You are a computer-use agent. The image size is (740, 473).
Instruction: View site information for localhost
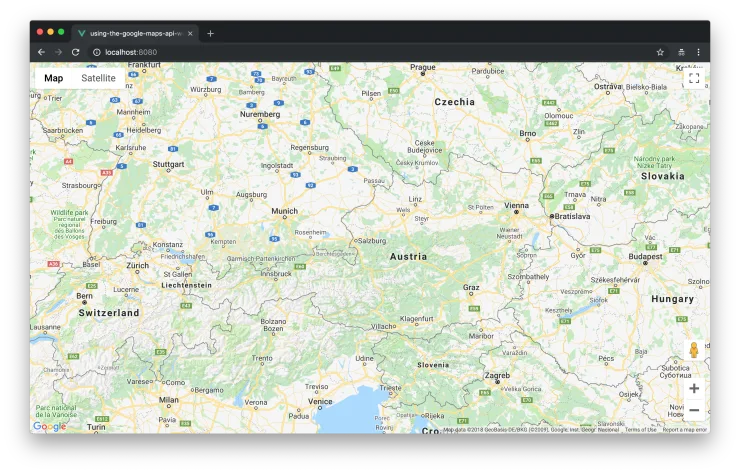(x=97, y=52)
